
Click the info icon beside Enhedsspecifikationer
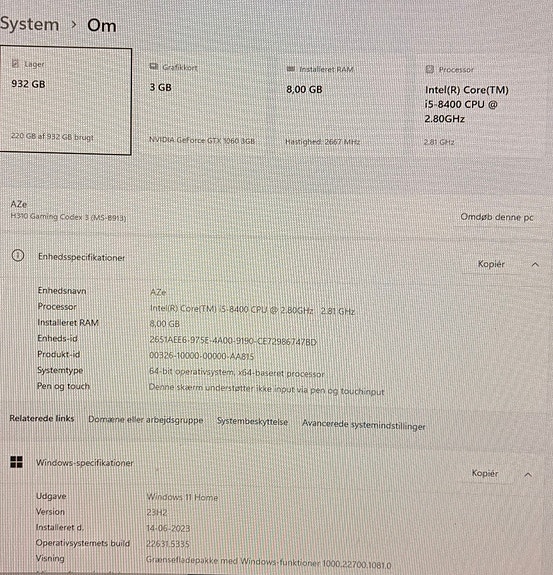pos(18,256)
